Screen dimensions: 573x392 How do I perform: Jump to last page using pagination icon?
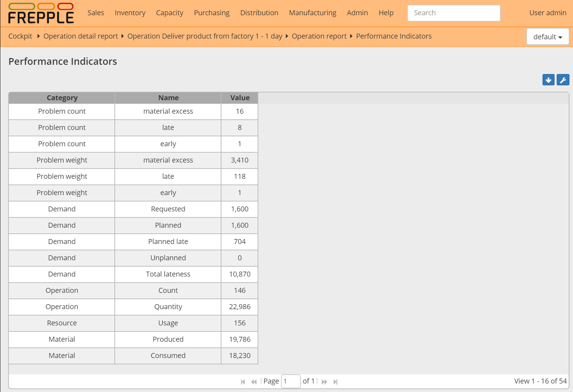point(335,381)
